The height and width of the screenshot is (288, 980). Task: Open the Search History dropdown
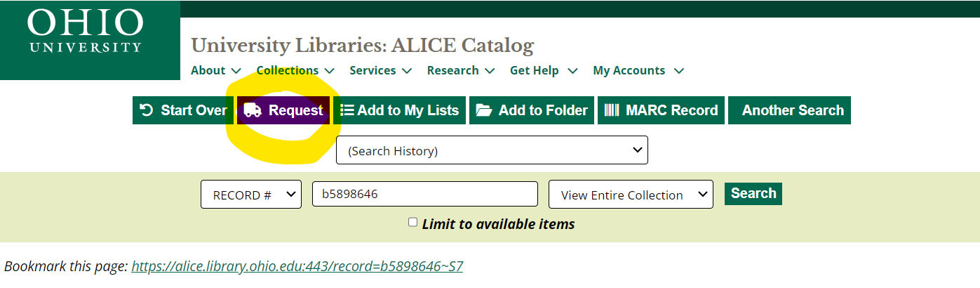[492, 150]
